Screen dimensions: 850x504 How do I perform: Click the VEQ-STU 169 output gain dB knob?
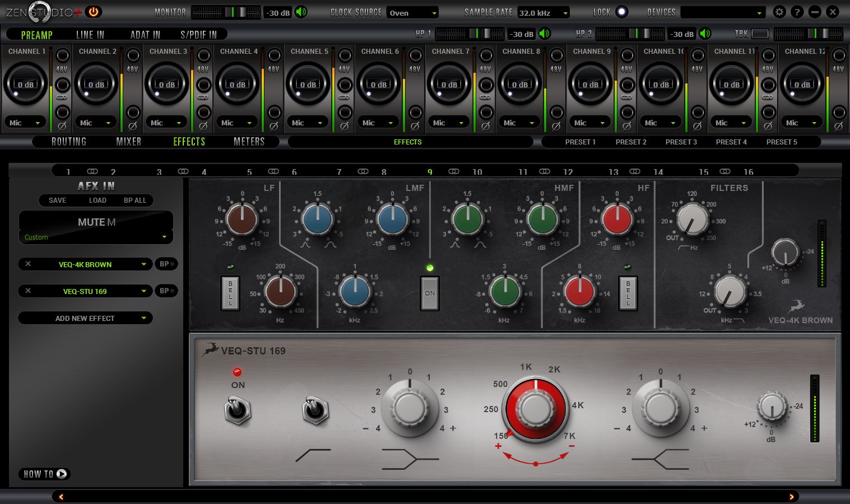coord(772,407)
